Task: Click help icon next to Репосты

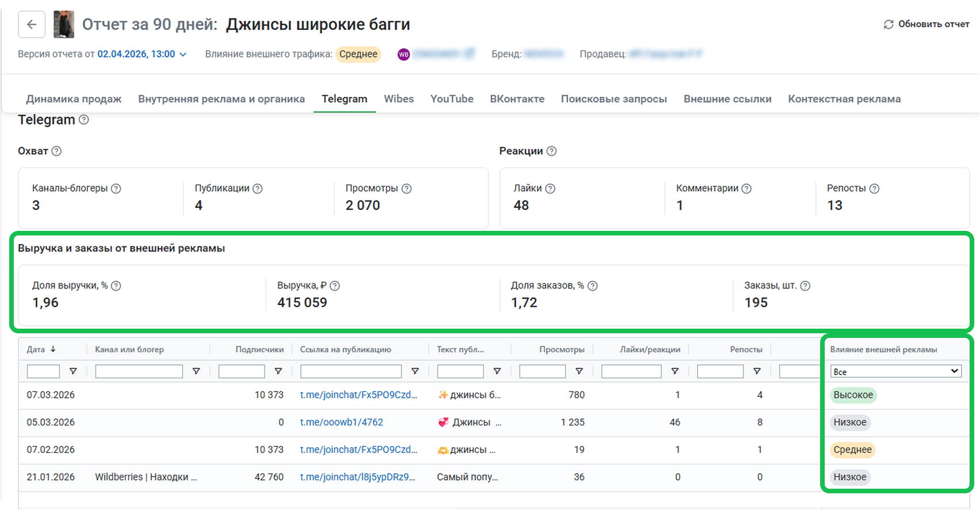Action: point(874,189)
